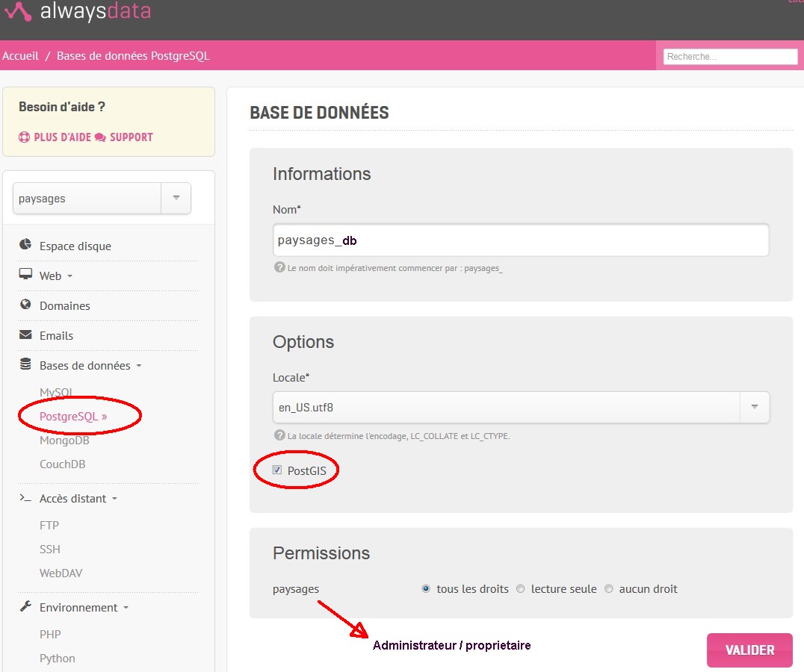This screenshot has height=672, width=804.
Task: Click the paysages label under Permissions
Action: pos(296,590)
